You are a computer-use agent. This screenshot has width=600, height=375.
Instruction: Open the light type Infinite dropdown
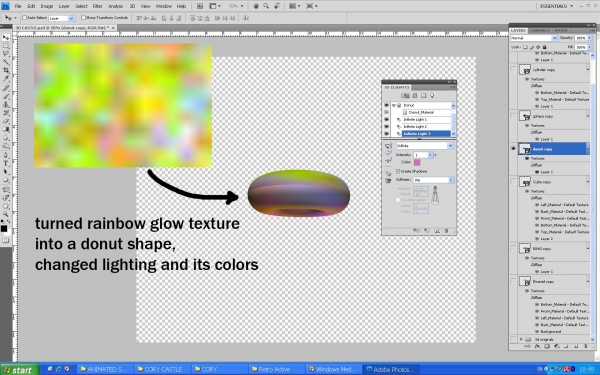tap(425, 146)
